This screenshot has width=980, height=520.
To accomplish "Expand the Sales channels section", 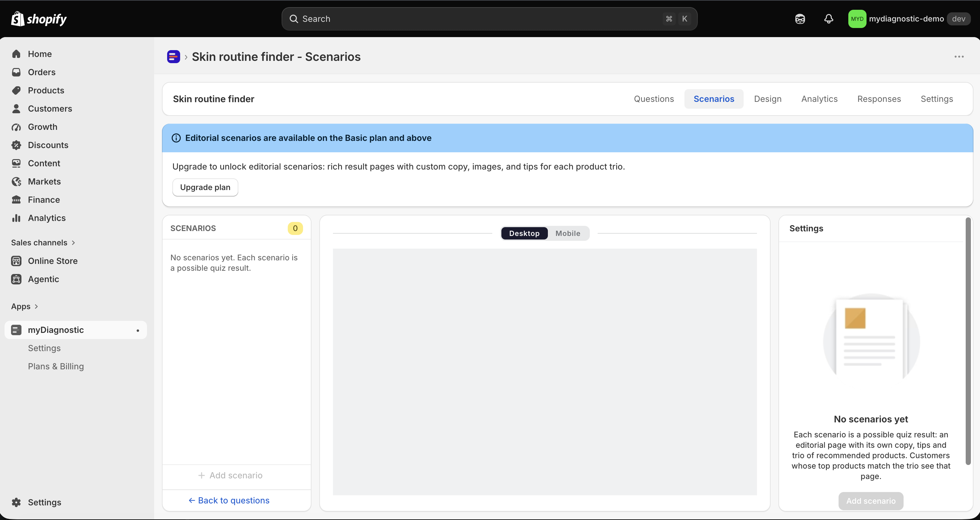I will click(x=43, y=243).
